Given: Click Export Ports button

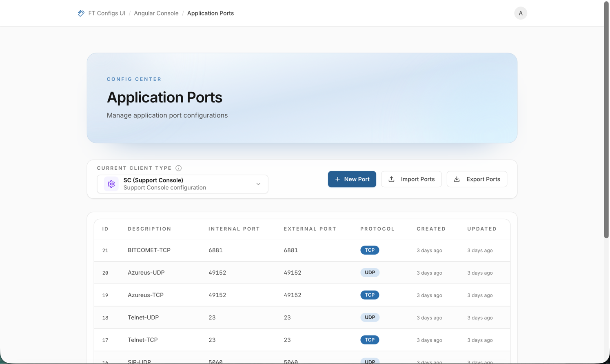Looking at the screenshot, I should 477,179.
